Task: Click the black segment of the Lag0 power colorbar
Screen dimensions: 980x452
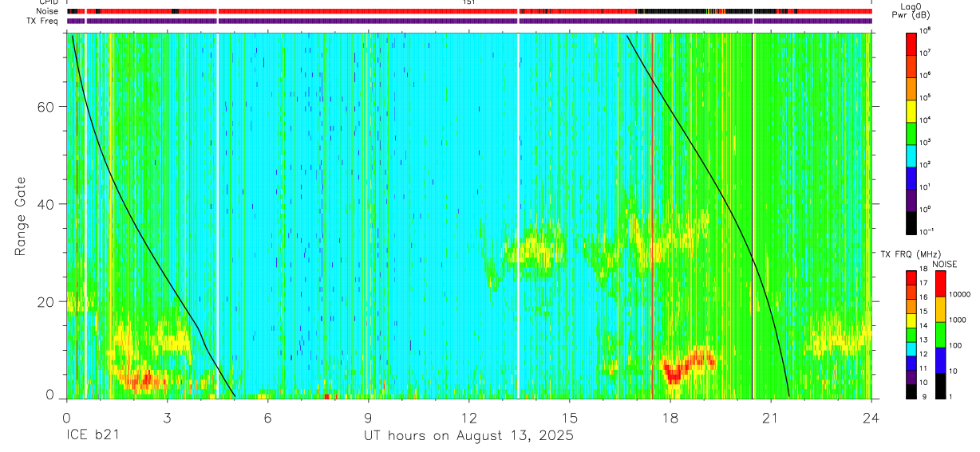Action: point(911,223)
